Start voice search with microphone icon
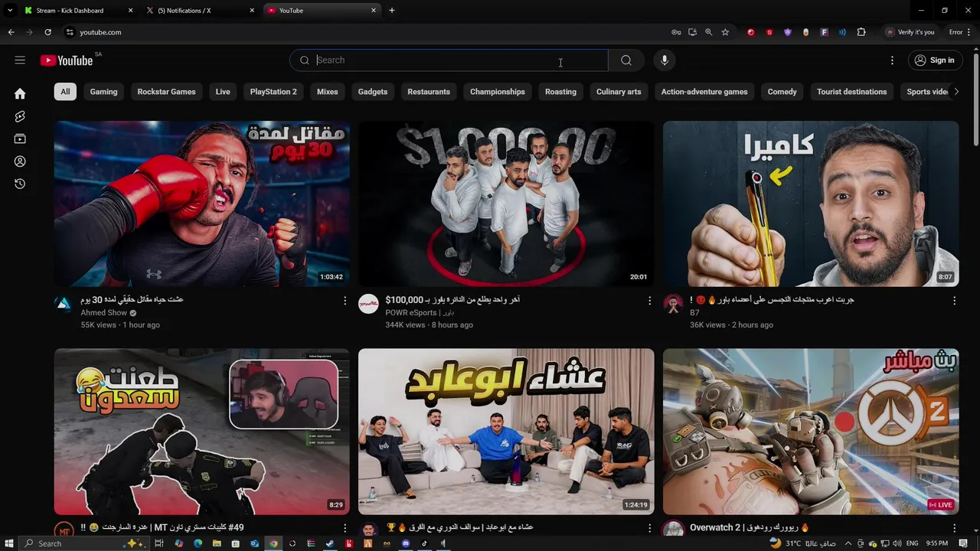Screen dimensions: 980x551 point(665,60)
